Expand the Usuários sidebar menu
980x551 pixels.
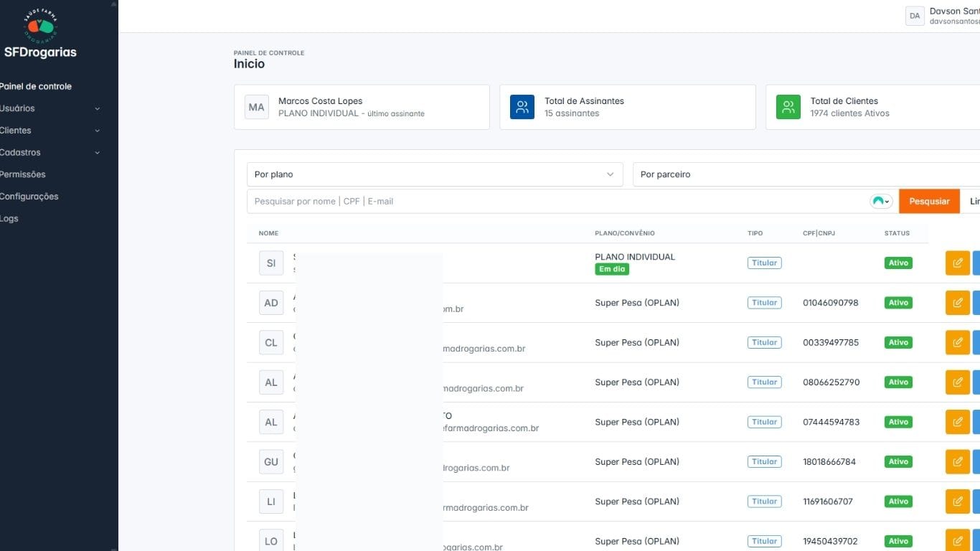point(50,108)
